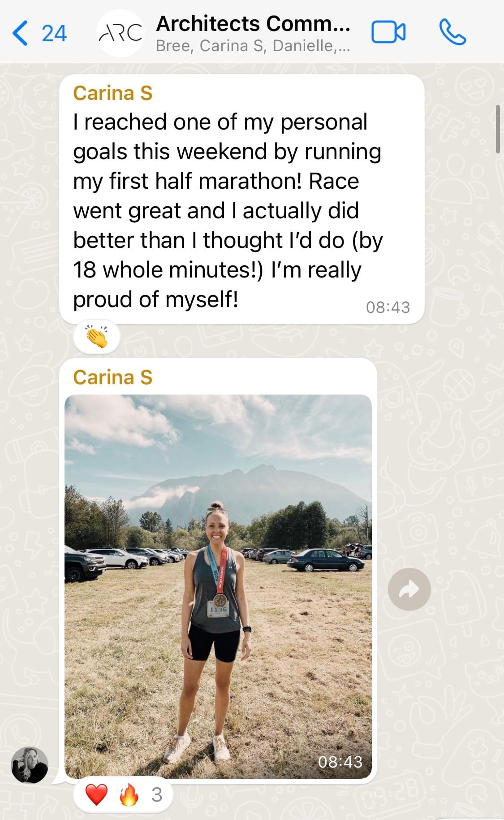View group members list Bree, Carina S, Danielle
This screenshot has height=820, width=504.
click(253, 46)
